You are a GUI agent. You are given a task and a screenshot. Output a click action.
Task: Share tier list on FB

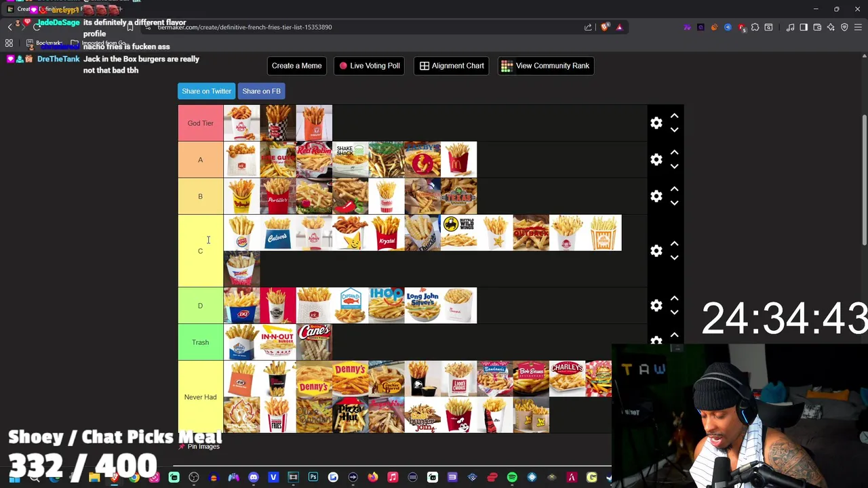pyautogui.click(x=261, y=91)
